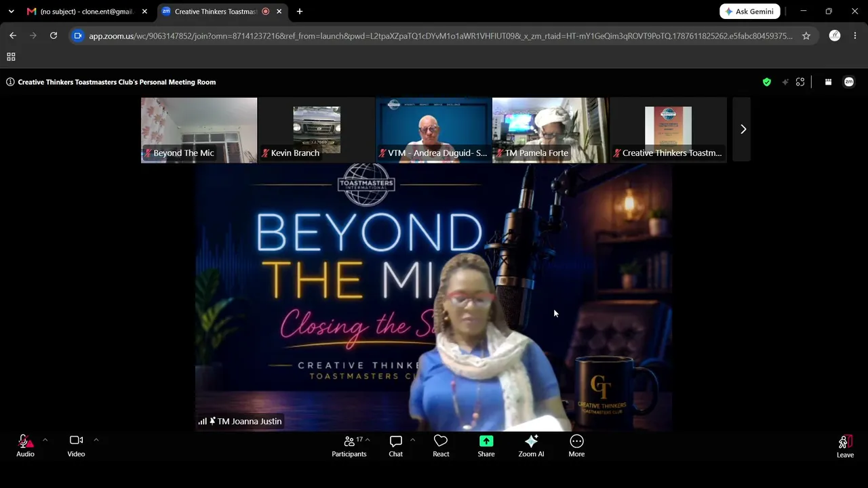
Task: Click the capture frame icon in the meeting top bar
Action: 800,82
